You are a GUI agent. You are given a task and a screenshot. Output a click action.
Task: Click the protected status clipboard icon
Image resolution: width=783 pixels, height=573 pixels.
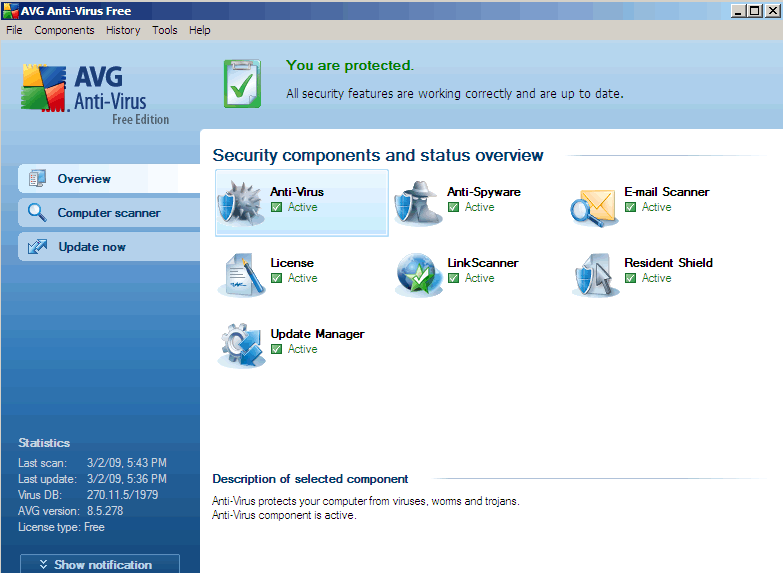pos(242,83)
